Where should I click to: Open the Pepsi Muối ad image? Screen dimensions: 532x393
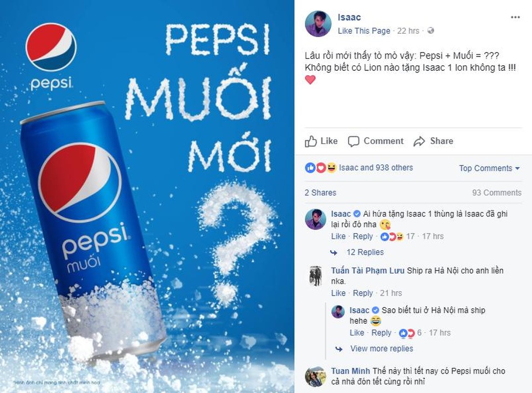coord(147,196)
